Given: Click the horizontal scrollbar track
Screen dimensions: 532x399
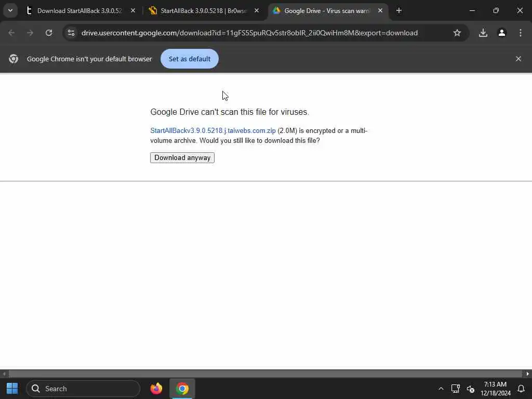Looking at the screenshot, I should (x=265, y=374).
